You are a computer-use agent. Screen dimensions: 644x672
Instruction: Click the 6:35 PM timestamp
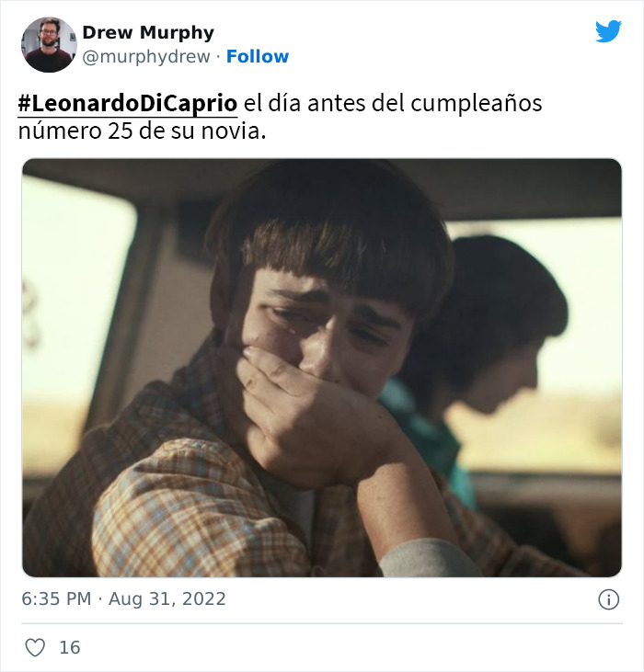pos(56,598)
